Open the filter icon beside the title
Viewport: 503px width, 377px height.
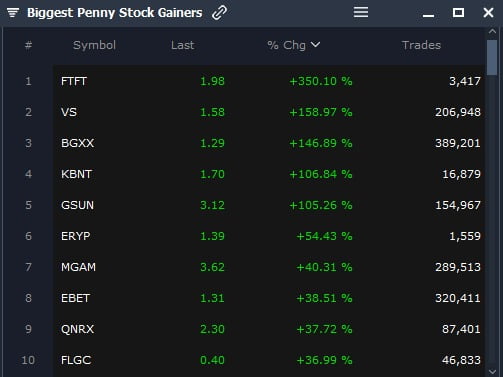(13, 13)
